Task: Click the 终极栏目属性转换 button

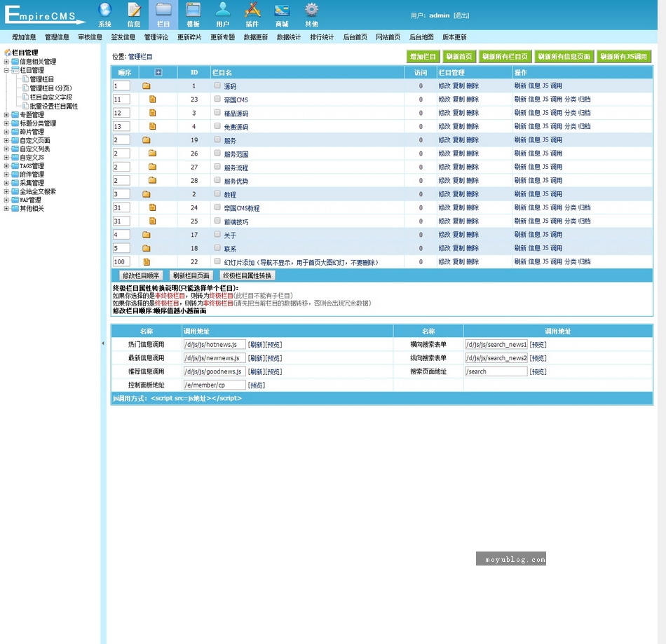Action: point(247,275)
